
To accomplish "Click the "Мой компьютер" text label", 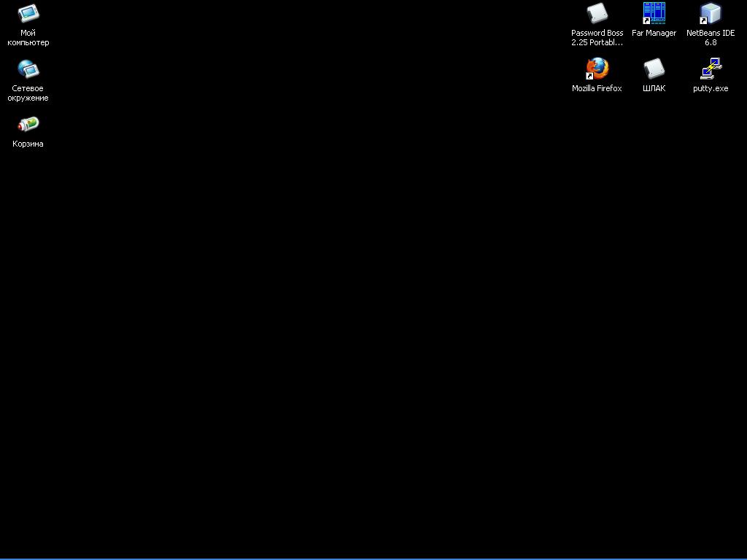I will click(x=28, y=38).
